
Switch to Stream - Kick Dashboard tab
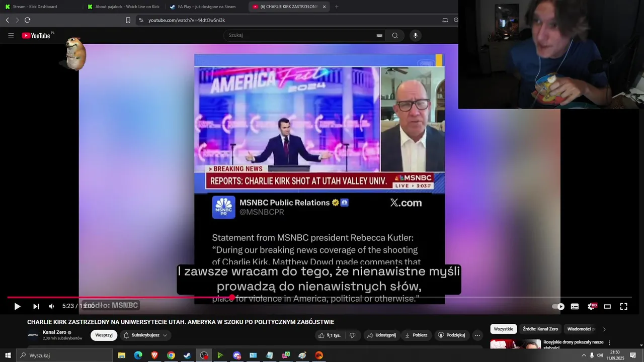click(41, 7)
